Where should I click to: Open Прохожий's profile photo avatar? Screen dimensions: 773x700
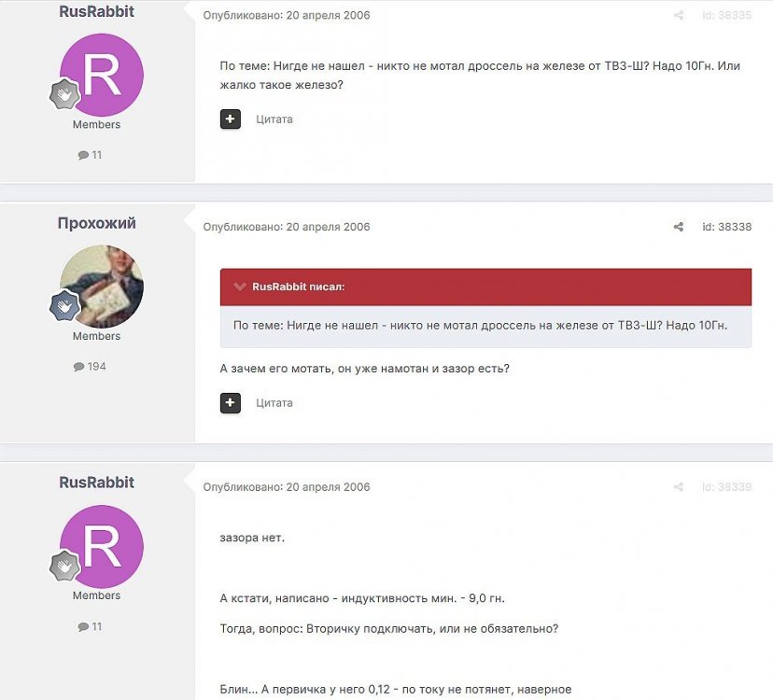tap(102, 287)
